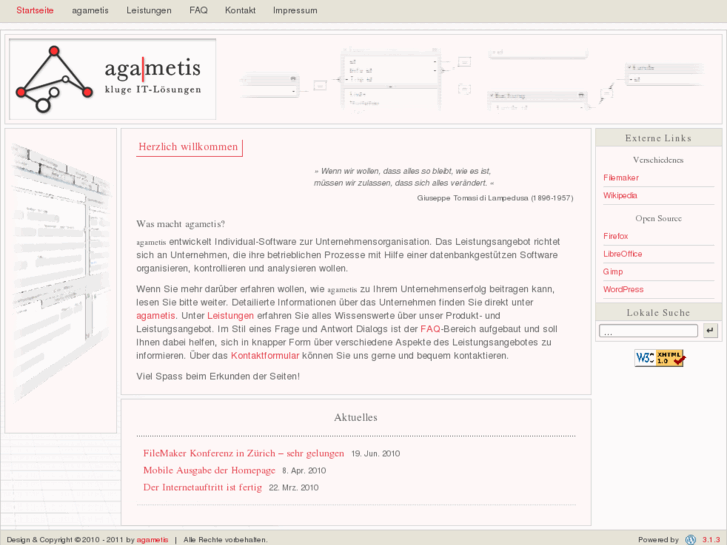This screenshot has width=727, height=545.
Task: Open the Impressum page from the menu
Action: point(295,10)
